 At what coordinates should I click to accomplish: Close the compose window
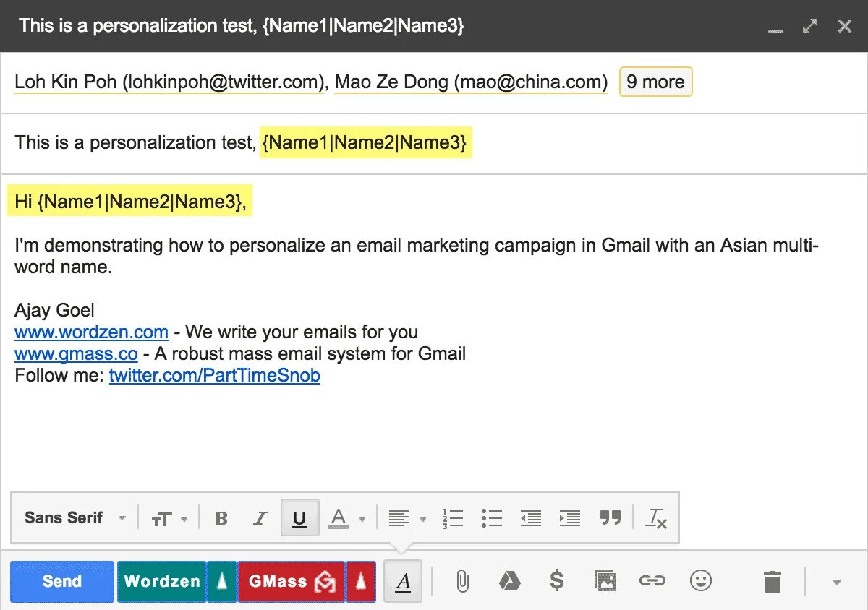(x=844, y=26)
